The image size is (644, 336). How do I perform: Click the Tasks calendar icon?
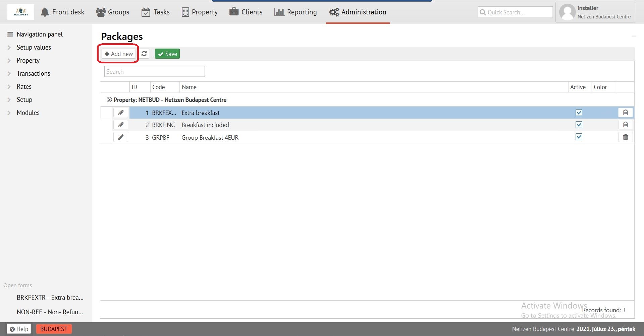point(146,12)
